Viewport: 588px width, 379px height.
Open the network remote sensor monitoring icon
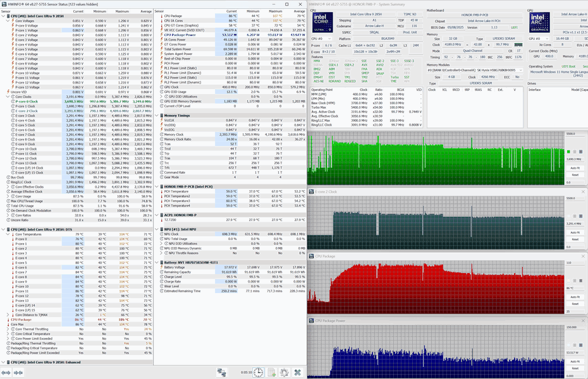pos(222,372)
